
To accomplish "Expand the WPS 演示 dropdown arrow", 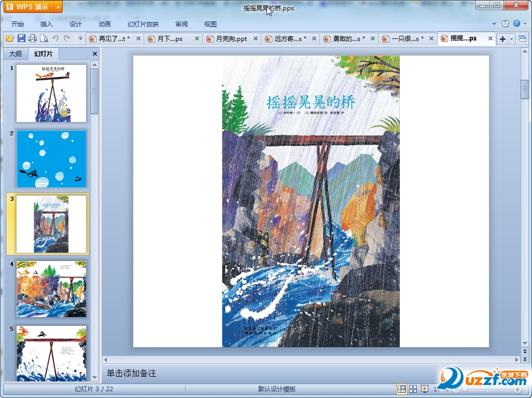I will (59, 7).
